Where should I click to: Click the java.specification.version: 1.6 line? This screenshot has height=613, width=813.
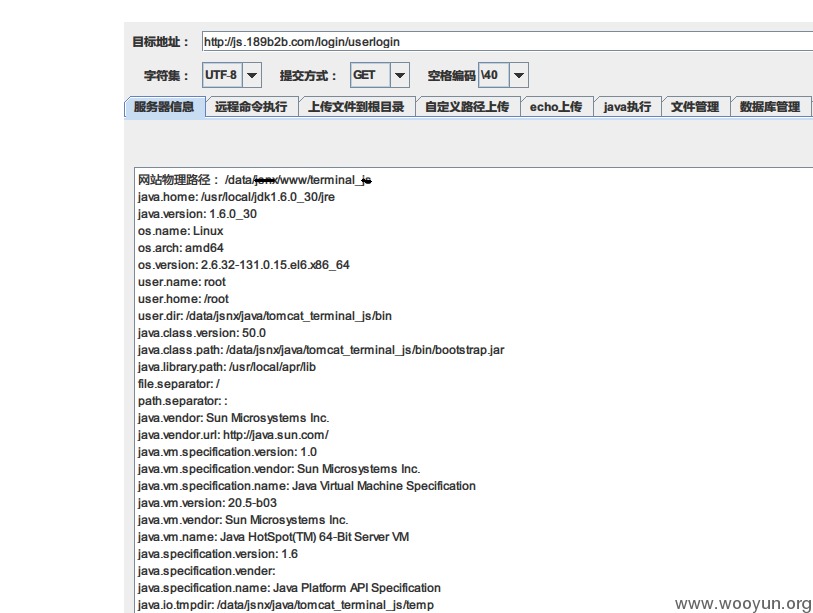(x=218, y=554)
